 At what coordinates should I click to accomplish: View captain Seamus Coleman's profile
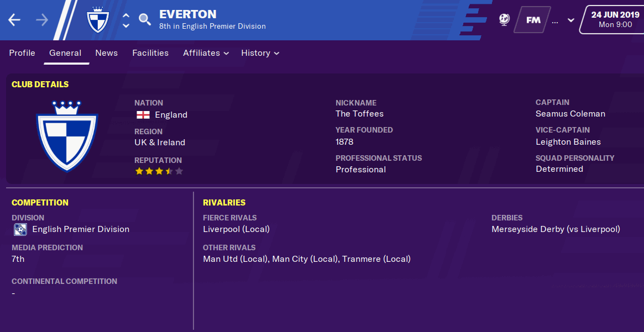[570, 113]
